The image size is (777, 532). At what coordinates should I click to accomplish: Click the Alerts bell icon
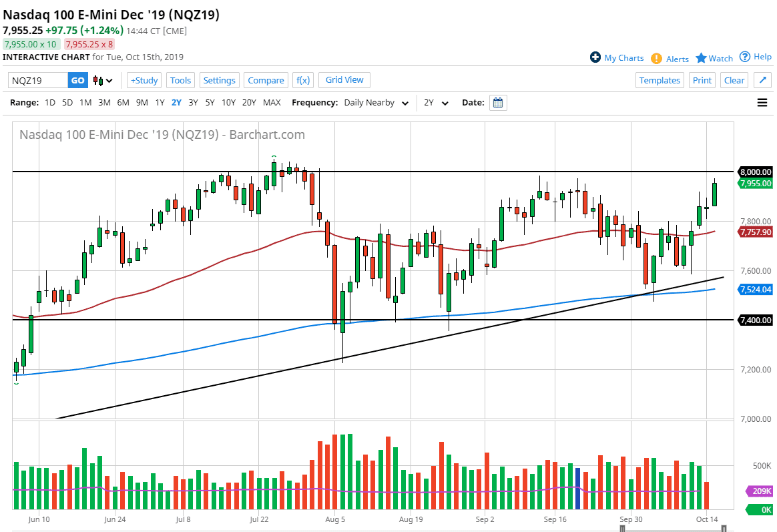657,59
